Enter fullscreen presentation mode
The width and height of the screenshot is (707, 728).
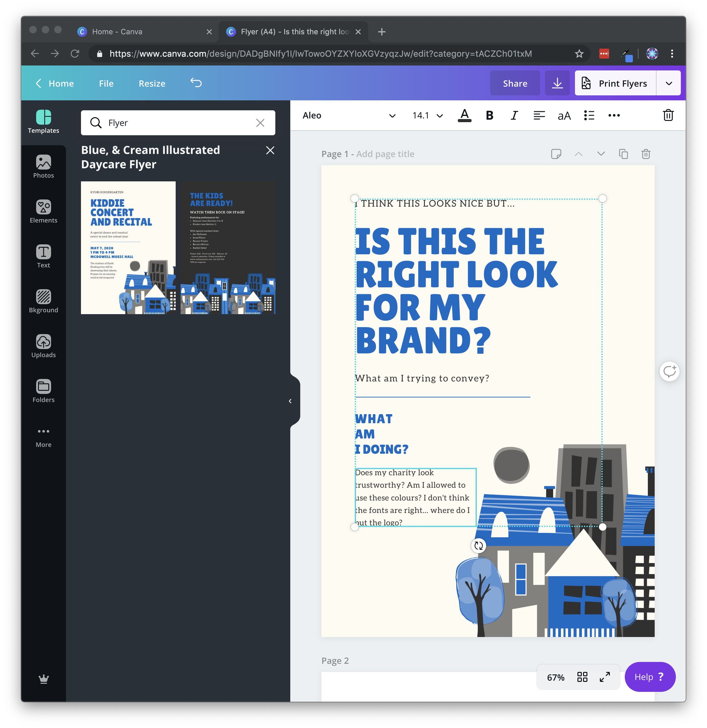[605, 677]
